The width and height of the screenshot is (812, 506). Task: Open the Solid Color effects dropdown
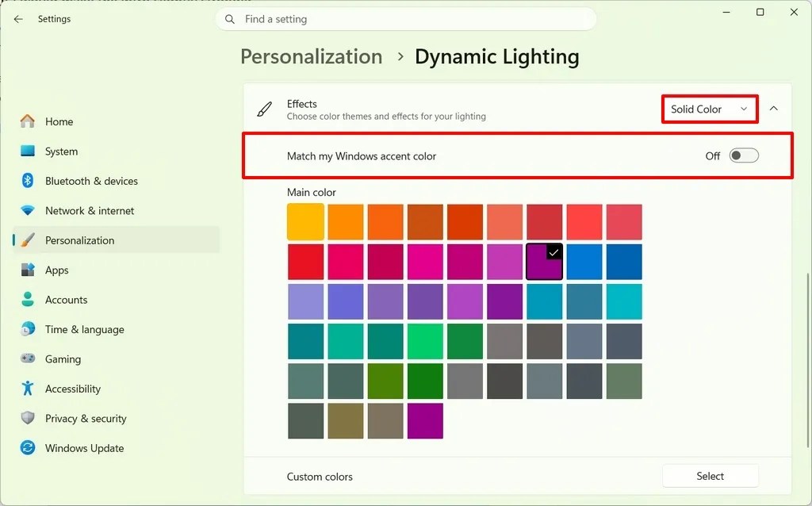710,109
